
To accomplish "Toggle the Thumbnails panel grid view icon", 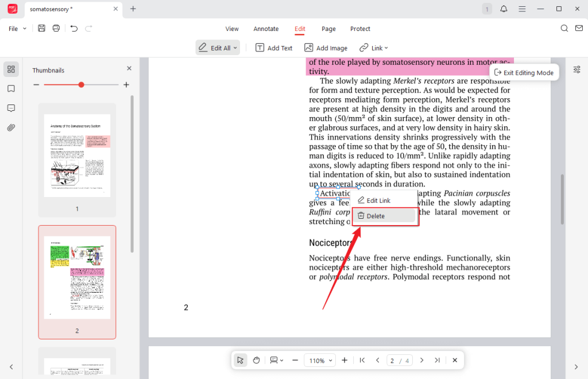I will [11, 69].
